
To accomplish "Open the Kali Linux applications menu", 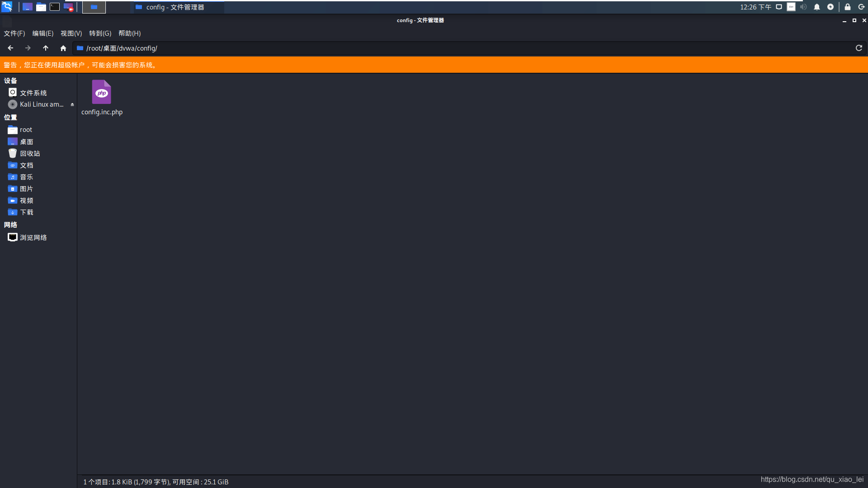I will [7, 7].
